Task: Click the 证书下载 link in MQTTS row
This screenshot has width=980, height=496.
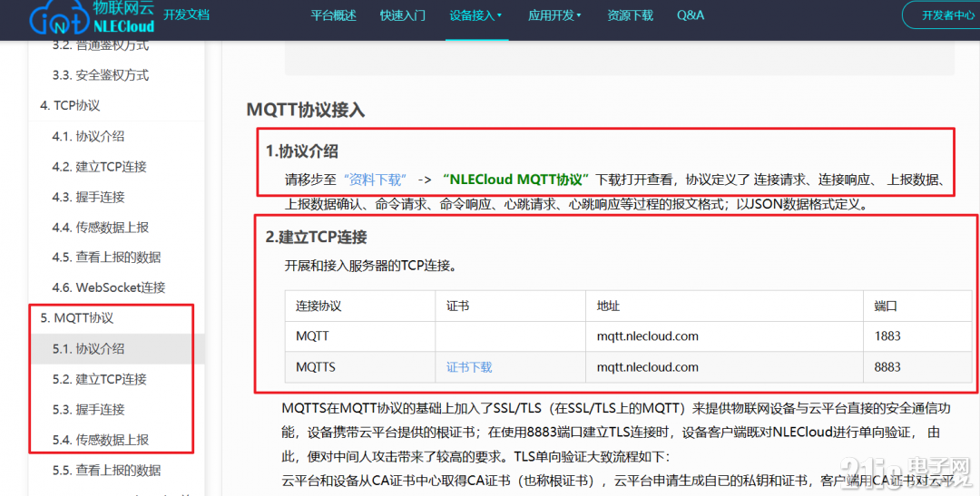Action: point(469,367)
